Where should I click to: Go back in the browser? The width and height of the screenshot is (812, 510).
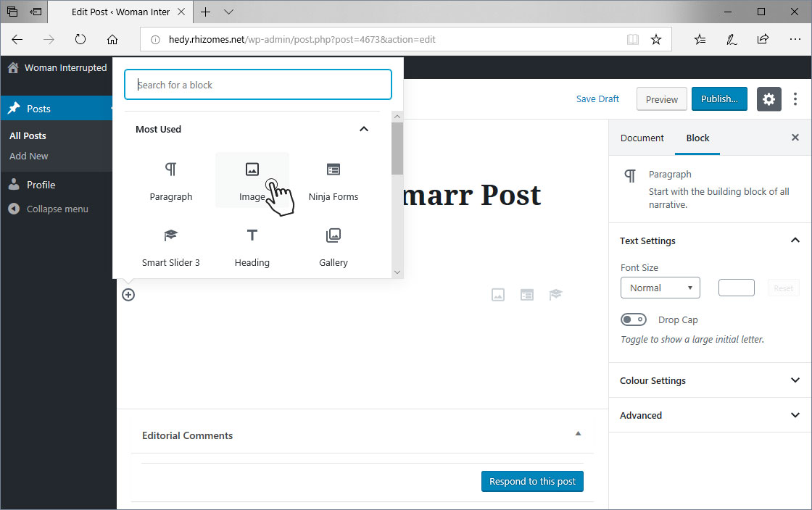tap(17, 39)
